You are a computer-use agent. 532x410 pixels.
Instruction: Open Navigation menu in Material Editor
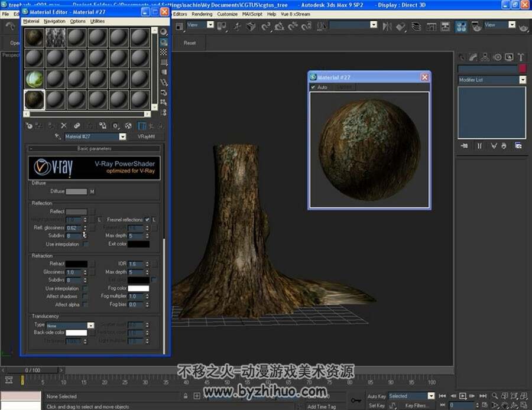coord(54,21)
